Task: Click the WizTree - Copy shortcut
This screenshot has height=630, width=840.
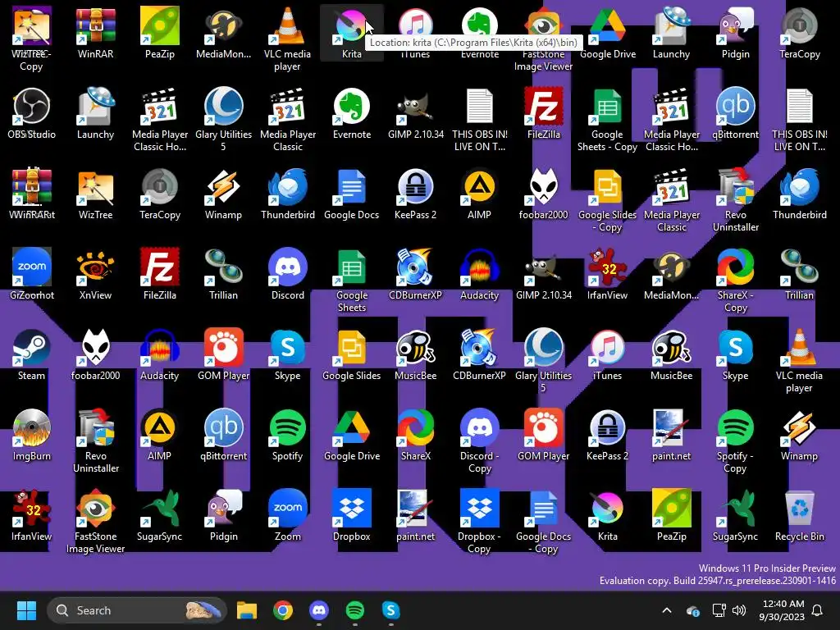Action: [32, 39]
